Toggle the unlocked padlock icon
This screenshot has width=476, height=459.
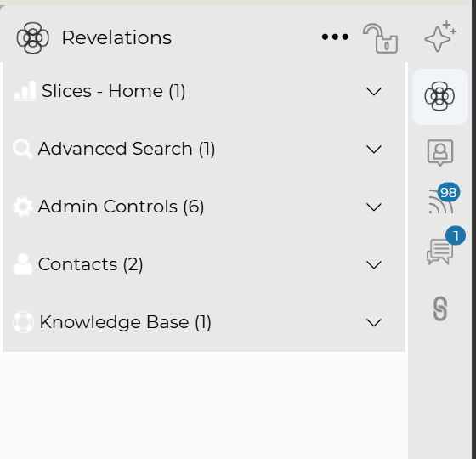pos(381,38)
